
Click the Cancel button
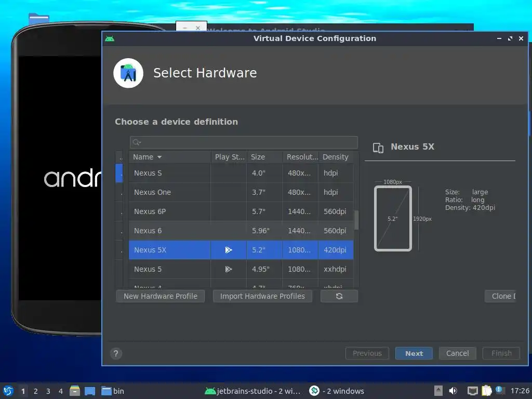457,353
